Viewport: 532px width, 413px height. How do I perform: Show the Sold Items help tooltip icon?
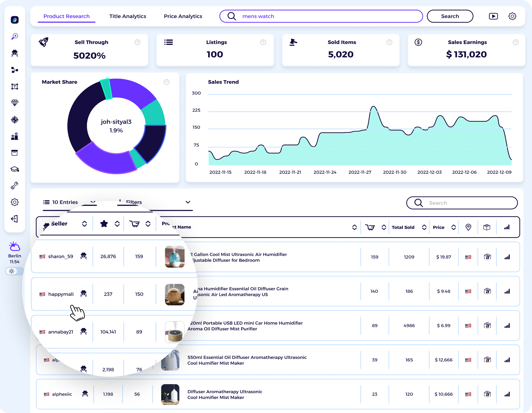[x=389, y=42]
